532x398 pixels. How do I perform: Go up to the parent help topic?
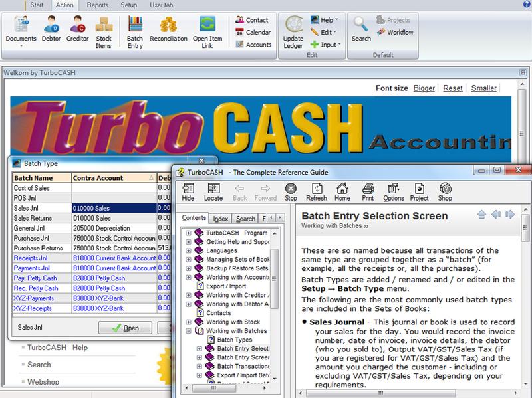click(x=481, y=214)
